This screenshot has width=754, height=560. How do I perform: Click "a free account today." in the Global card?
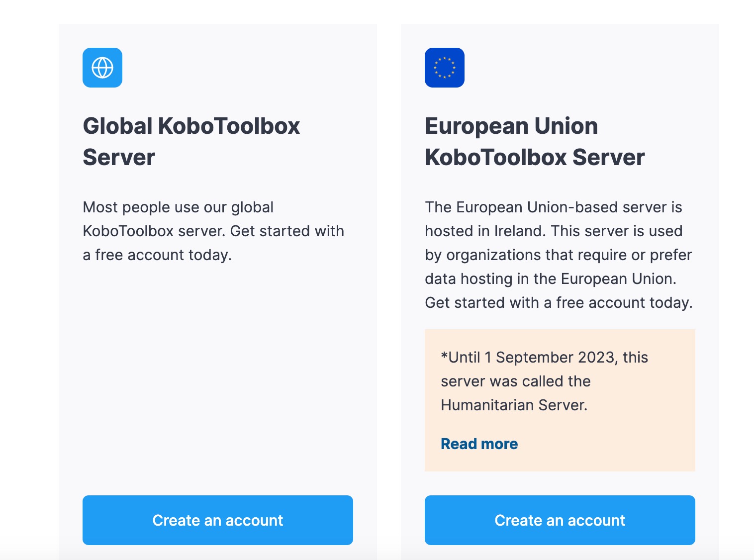[x=157, y=255]
